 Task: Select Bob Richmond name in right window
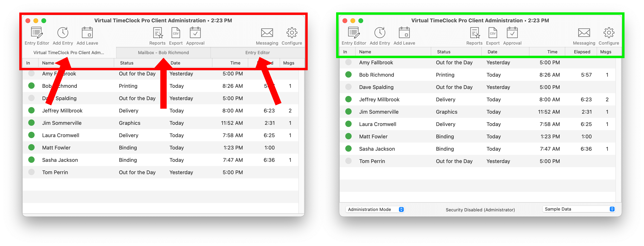coord(376,75)
